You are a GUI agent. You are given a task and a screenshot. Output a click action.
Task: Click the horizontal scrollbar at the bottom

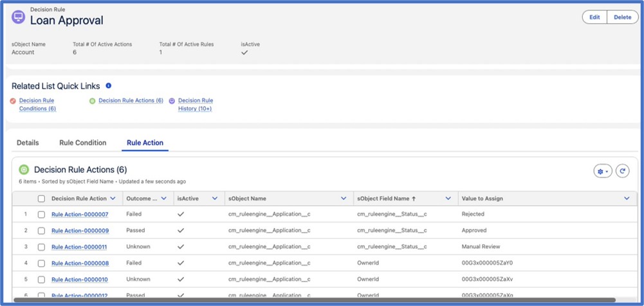pos(315,300)
